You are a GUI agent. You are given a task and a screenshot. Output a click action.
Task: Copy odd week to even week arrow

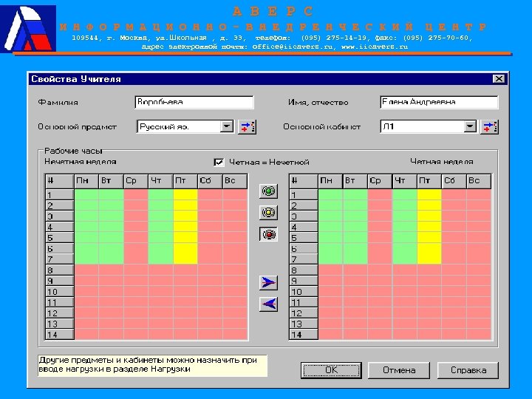268,282
